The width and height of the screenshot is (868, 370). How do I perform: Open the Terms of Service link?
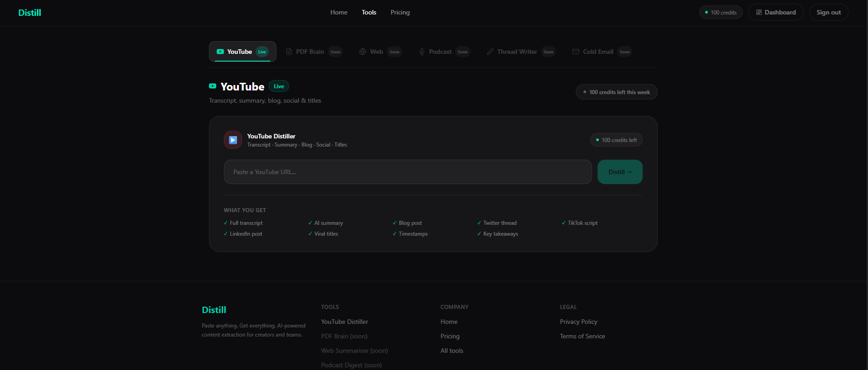coord(583,336)
